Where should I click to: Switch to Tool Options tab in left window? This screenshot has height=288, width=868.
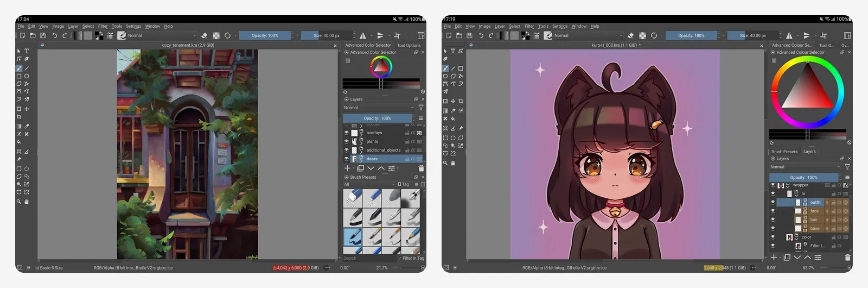[x=409, y=45]
